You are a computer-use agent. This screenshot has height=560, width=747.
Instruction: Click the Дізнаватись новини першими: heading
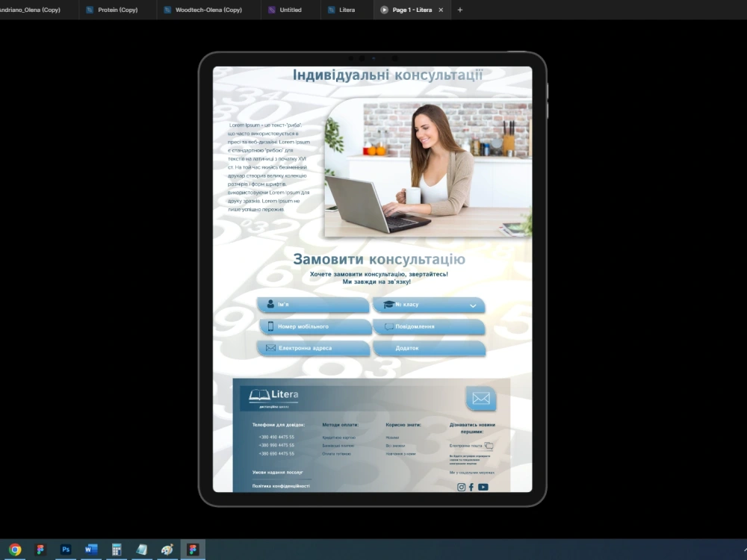click(472, 428)
